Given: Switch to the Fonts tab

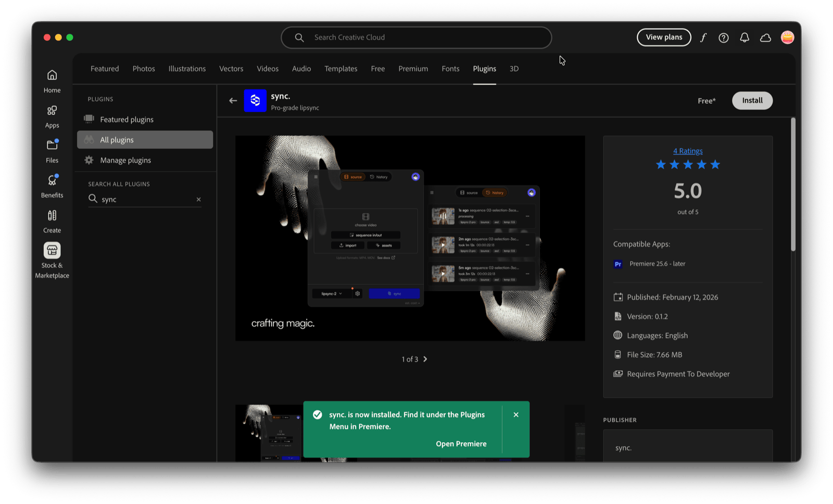Looking at the screenshot, I should (x=450, y=69).
